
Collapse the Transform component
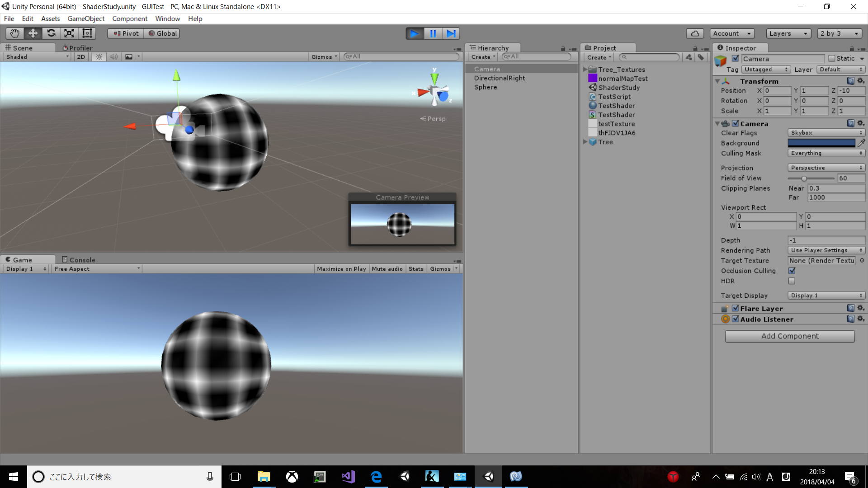pyautogui.click(x=717, y=81)
